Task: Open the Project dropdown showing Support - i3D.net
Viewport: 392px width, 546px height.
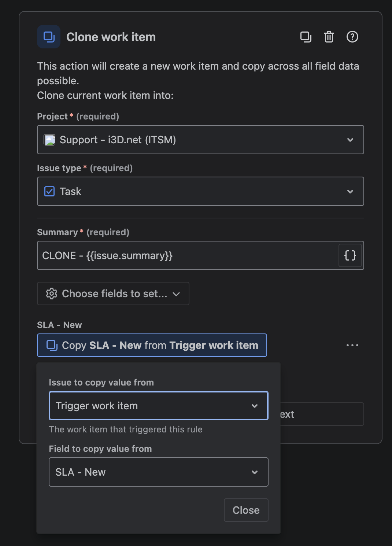Action: 200,140
